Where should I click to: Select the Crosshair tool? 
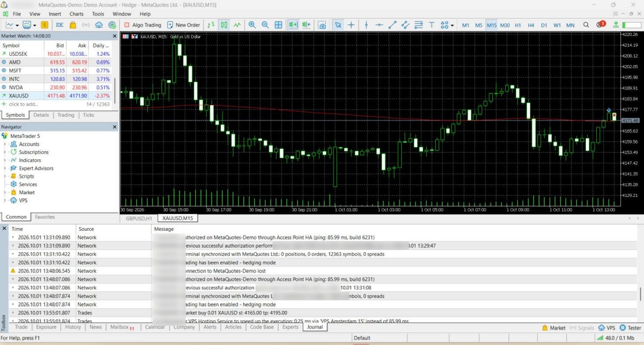click(x=351, y=25)
